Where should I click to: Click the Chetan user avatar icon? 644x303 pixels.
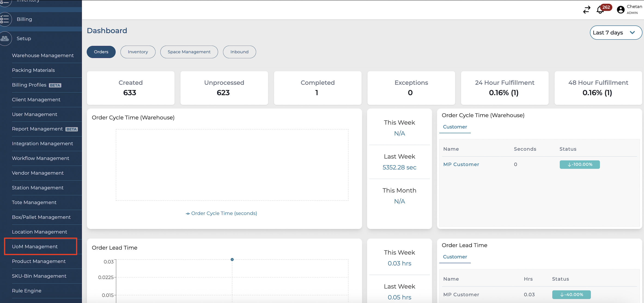(x=620, y=10)
